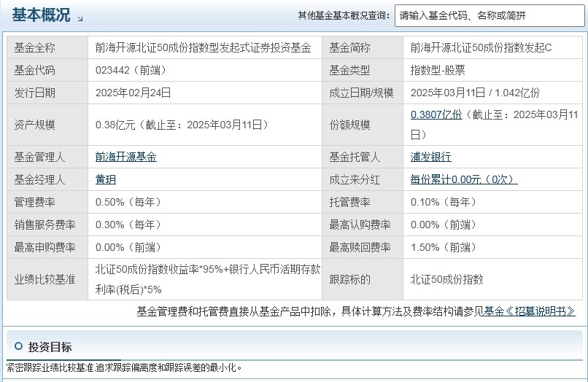This screenshot has height=382, width=588.
Task: Select maximum redemption fee 1.50%（前端）
Action: coord(444,247)
